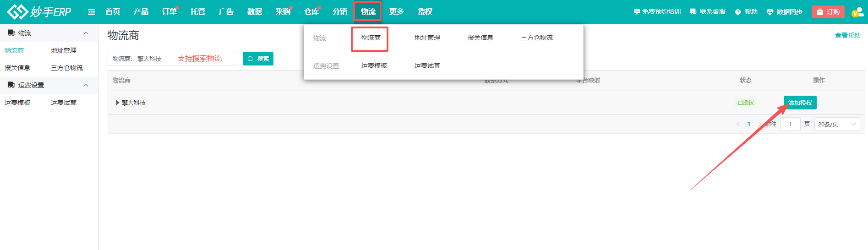
Task: Open the 仓库 top navigation tab
Action: point(311,12)
